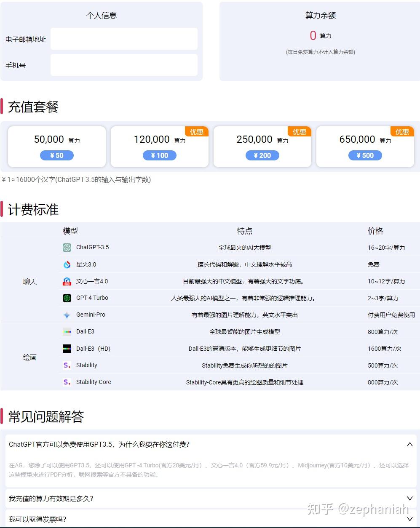Click the 优惠 badge on 650,000 package

[x=402, y=131]
